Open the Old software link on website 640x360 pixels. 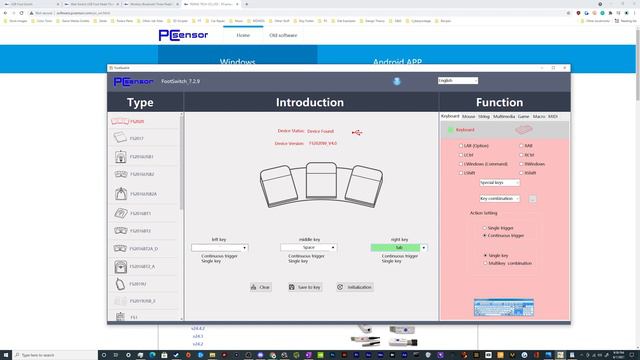tap(283, 36)
